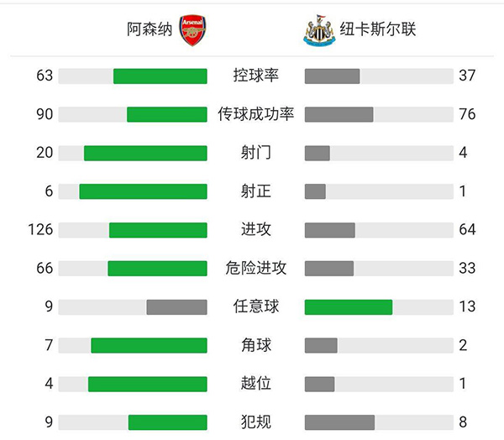Click Arsenal's green 角球 bar

(x=149, y=345)
